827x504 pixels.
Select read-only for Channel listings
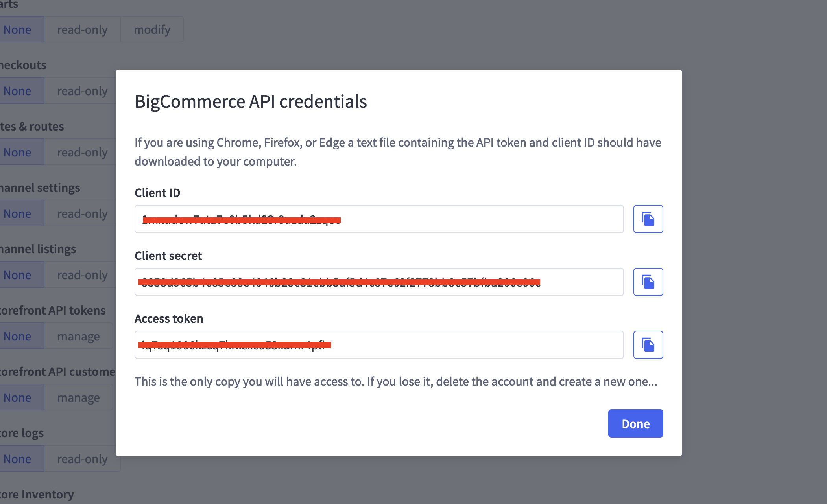coord(82,275)
